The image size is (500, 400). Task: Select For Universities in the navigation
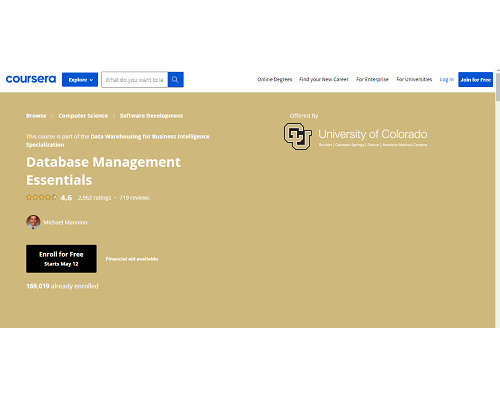pos(414,79)
